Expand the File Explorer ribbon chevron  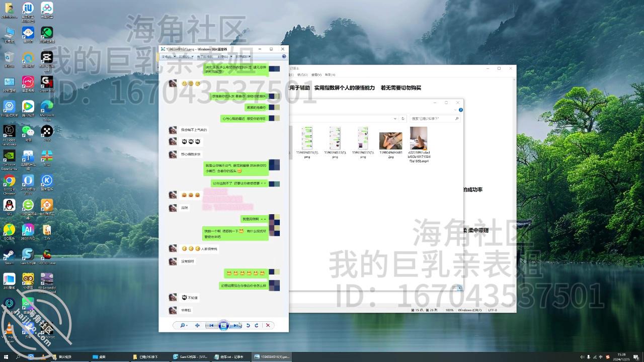(455, 110)
